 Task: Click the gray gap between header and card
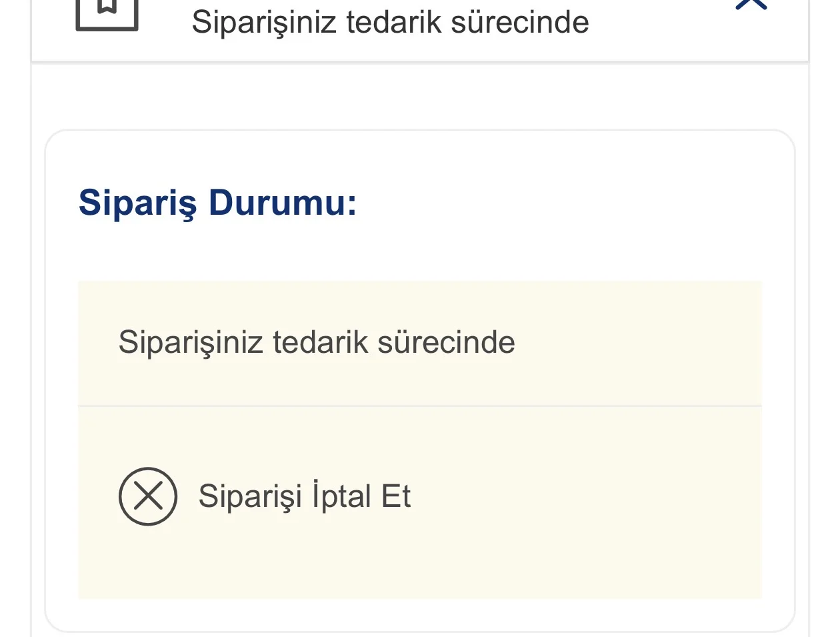(x=420, y=97)
